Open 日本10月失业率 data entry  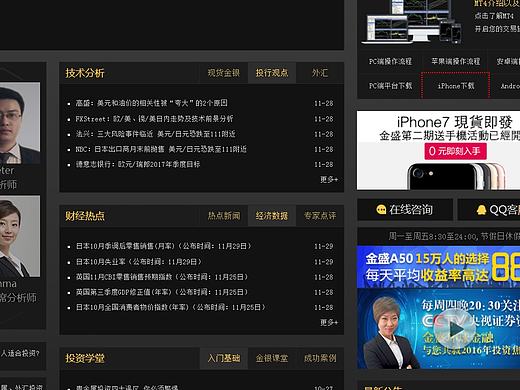139,262
